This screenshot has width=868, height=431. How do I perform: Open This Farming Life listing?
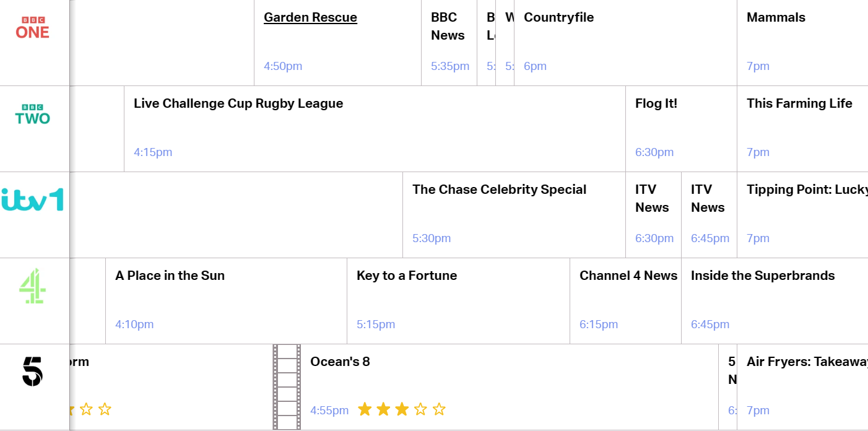pyautogui.click(x=799, y=103)
